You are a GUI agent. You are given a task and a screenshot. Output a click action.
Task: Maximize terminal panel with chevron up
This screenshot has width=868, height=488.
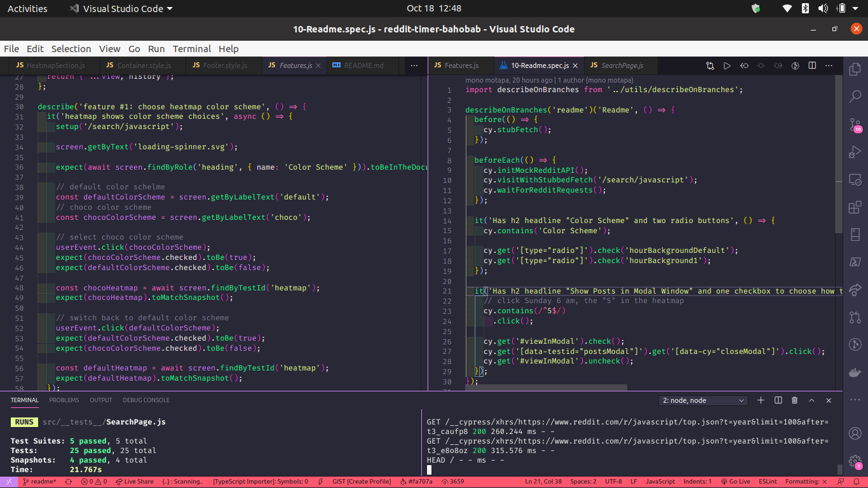pos(811,400)
